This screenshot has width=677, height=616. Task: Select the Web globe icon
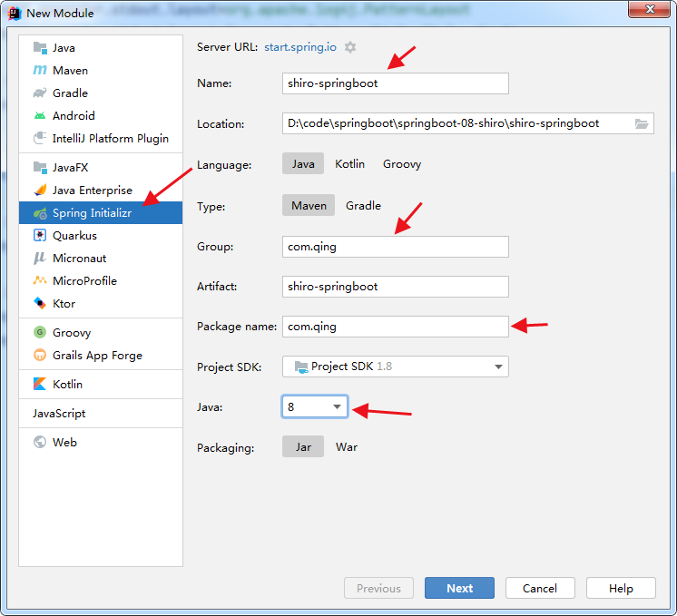pyautogui.click(x=40, y=442)
